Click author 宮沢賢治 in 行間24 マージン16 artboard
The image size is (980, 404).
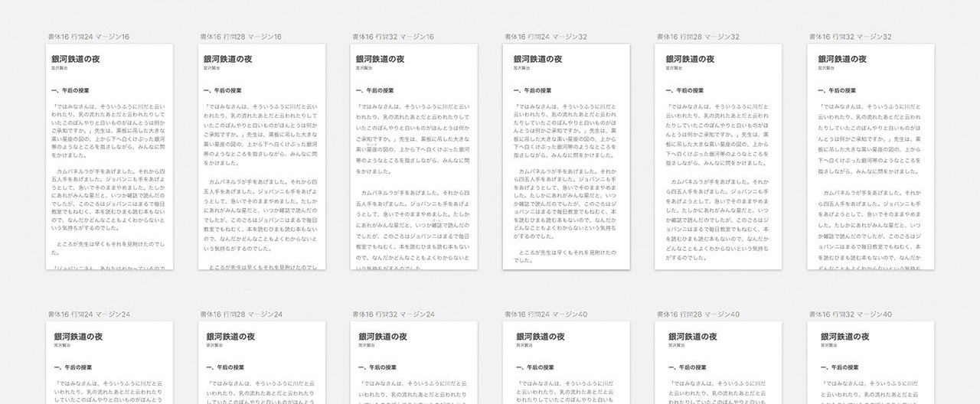59,69
